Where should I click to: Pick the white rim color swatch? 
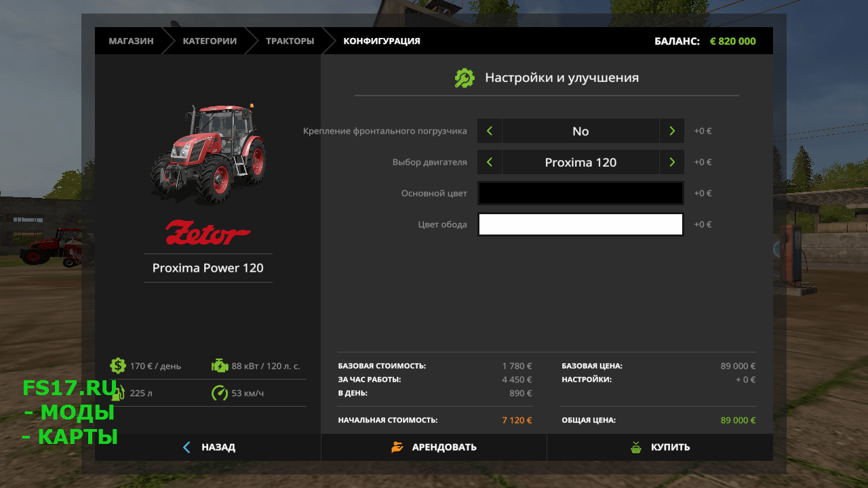point(580,224)
